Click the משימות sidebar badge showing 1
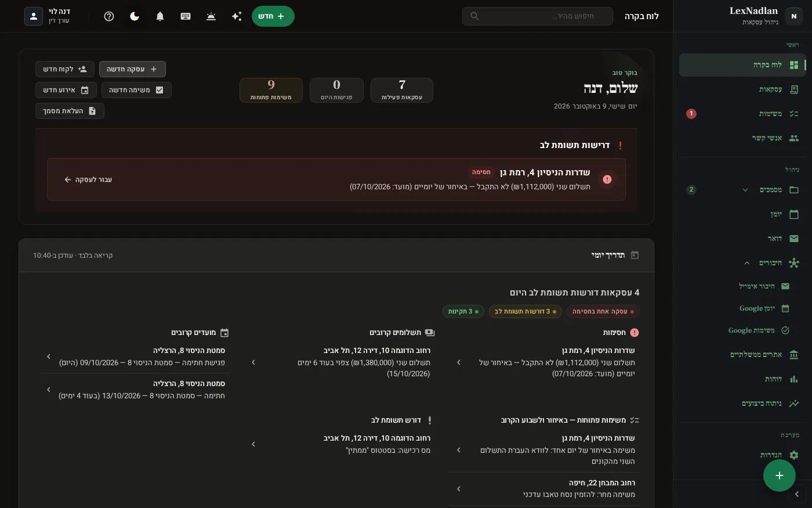The width and height of the screenshot is (812, 508). click(x=691, y=114)
